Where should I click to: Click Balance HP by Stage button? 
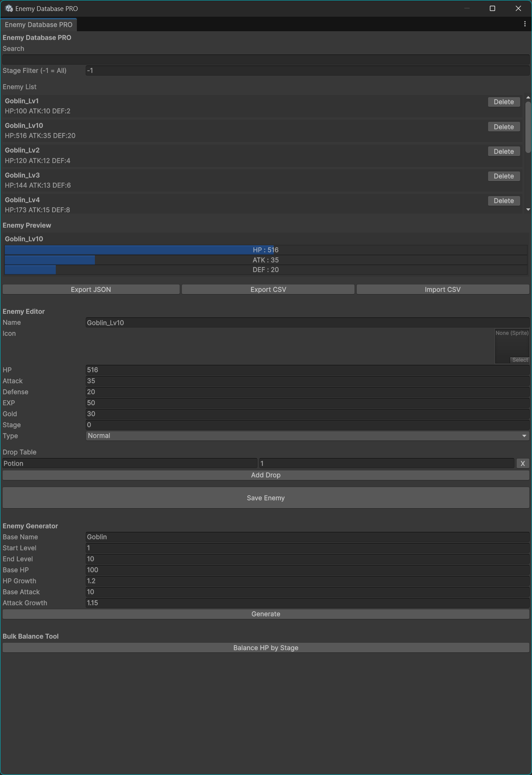266,648
